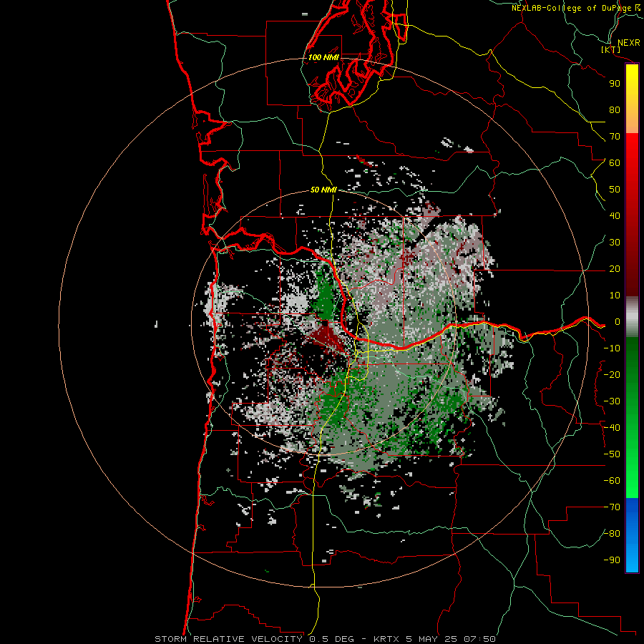Select the positive 40 knot scale label

click(615, 216)
